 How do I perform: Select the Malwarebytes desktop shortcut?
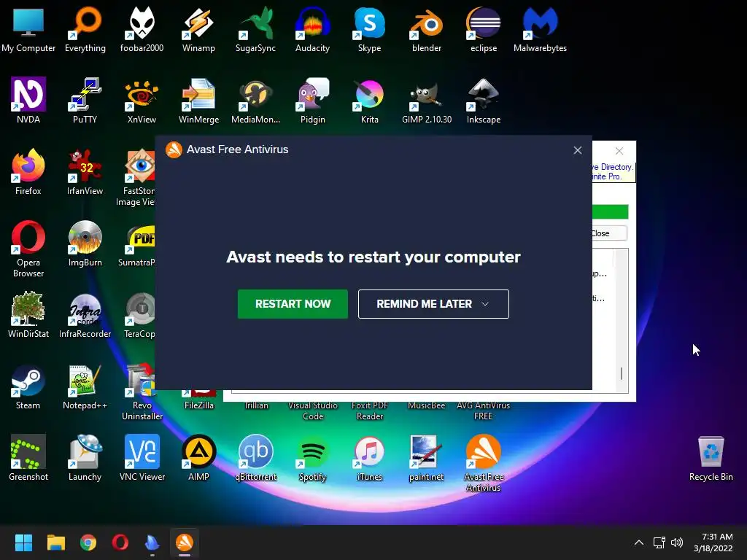[540, 29]
